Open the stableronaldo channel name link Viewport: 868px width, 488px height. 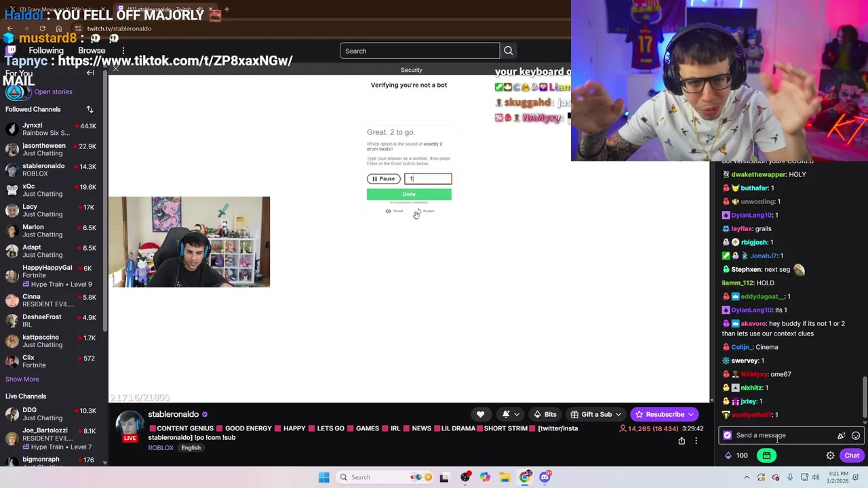tap(174, 414)
